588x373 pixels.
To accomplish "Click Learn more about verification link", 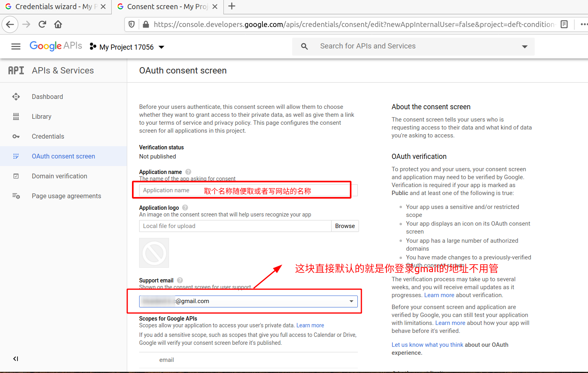I will (x=439, y=295).
